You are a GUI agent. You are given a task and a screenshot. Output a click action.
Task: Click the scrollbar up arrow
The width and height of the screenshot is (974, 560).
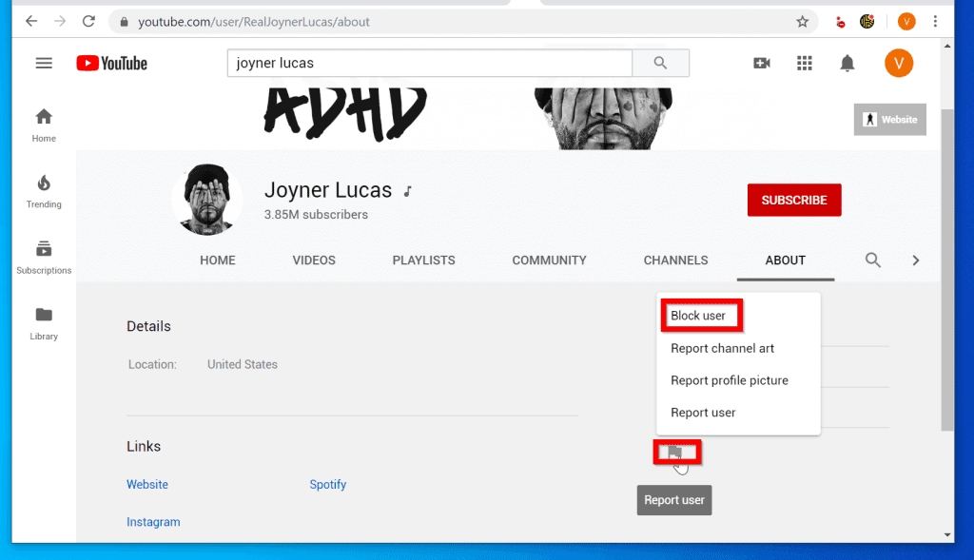947,46
